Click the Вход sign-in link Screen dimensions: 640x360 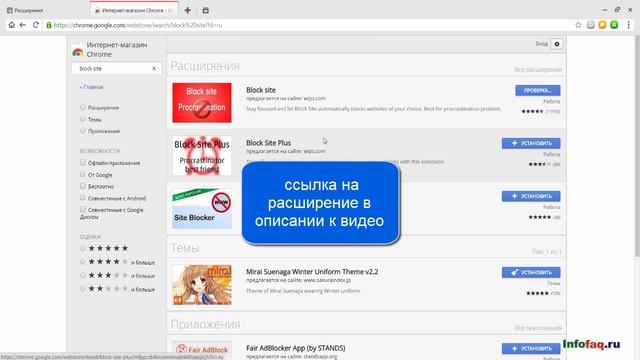pos(542,44)
